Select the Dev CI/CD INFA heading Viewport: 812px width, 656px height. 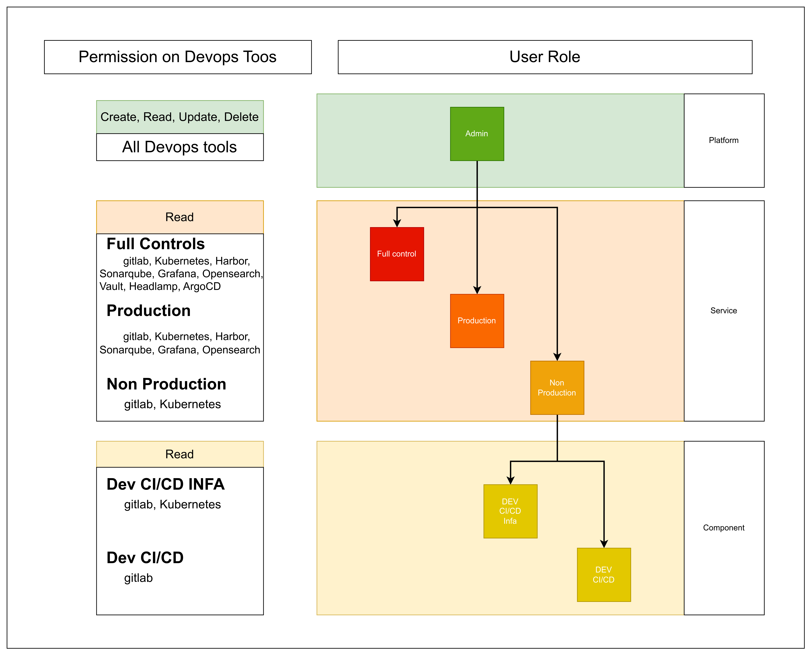(x=165, y=484)
